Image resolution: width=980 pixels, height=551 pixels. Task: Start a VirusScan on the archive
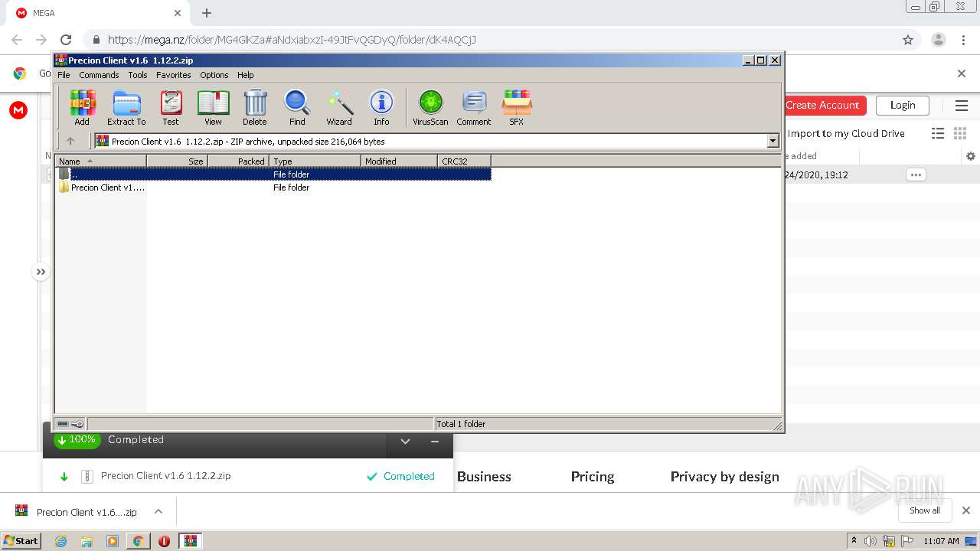[x=430, y=107]
